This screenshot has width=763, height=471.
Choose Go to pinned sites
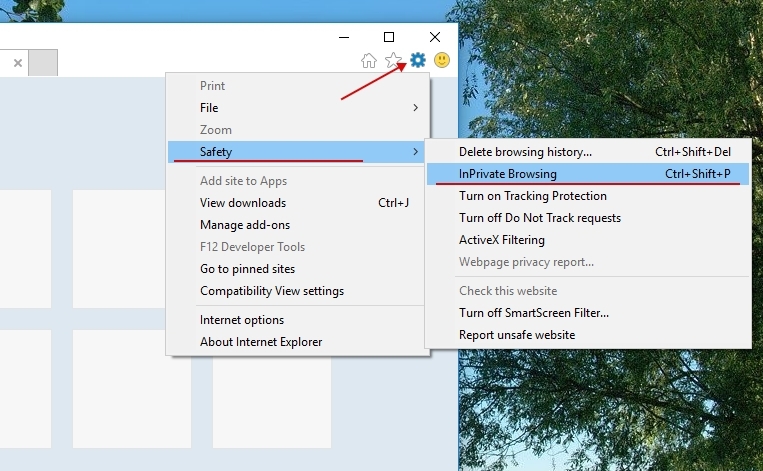click(298, 269)
